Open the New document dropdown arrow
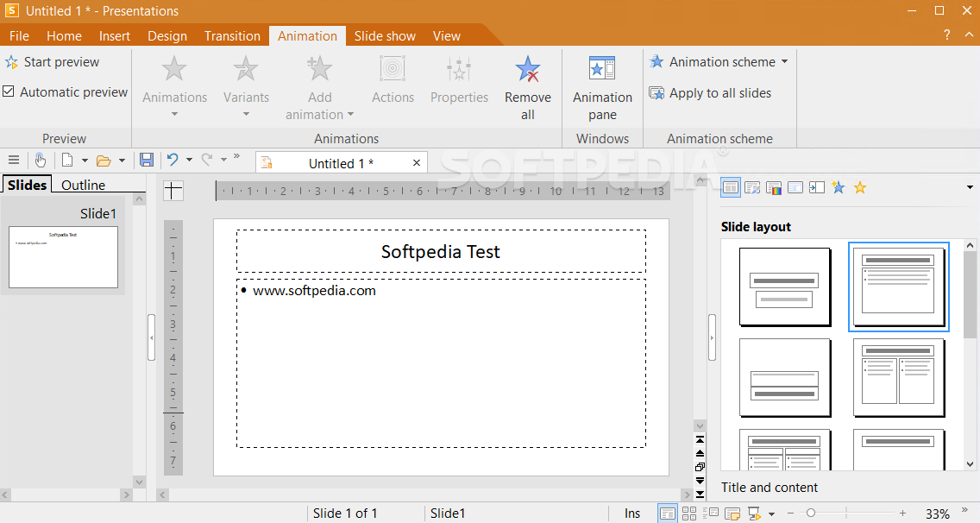The width and height of the screenshot is (980, 523). (x=85, y=161)
